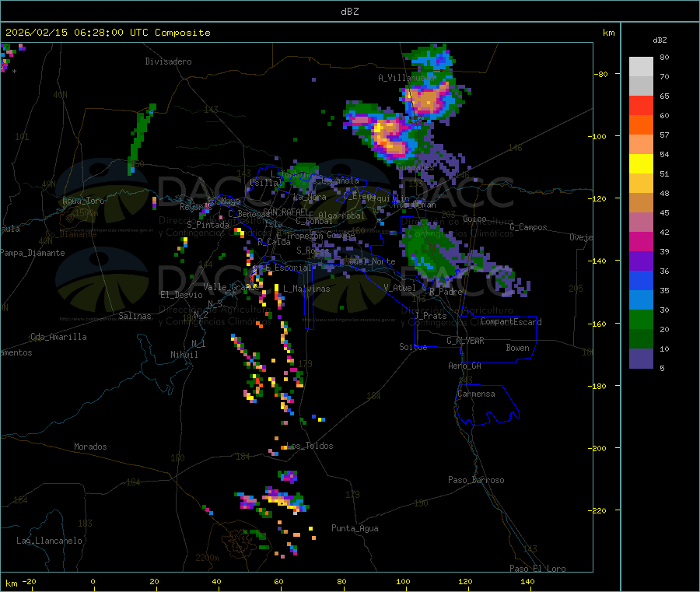
Task: Click the 'Pampa_Diamante' label
Action: 33,253
